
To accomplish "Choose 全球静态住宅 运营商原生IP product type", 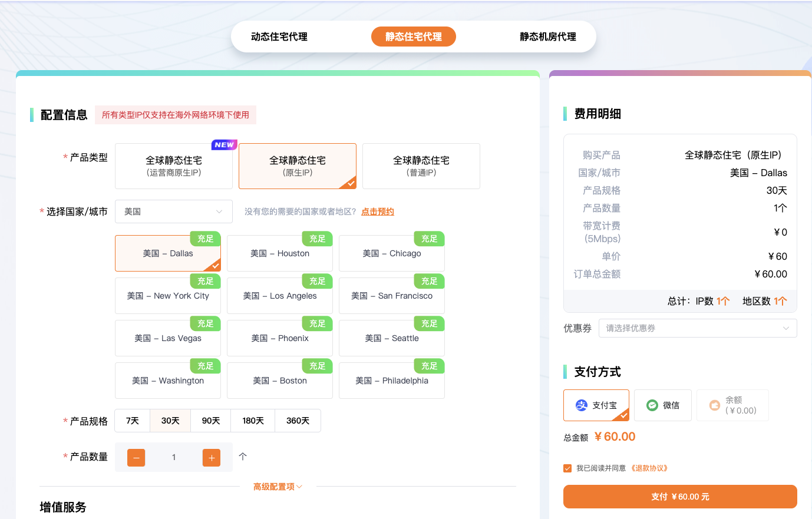I will pyautogui.click(x=174, y=166).
